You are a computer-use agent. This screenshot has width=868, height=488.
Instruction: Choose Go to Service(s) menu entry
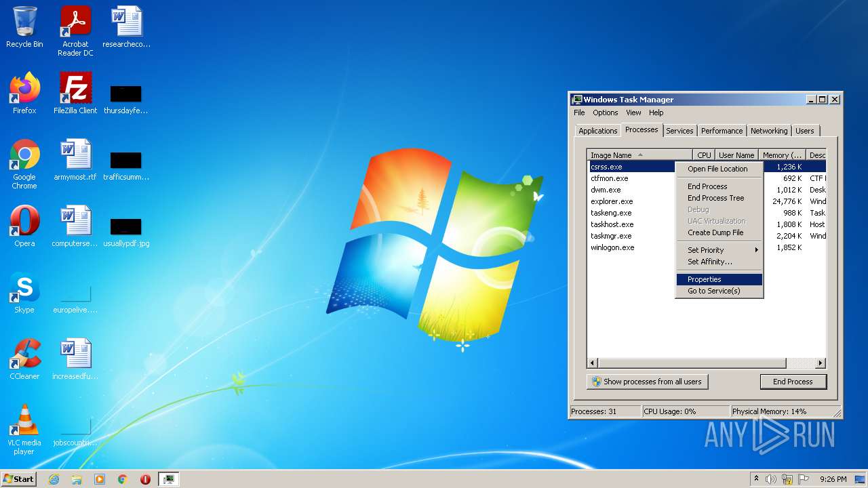[719, 291]
